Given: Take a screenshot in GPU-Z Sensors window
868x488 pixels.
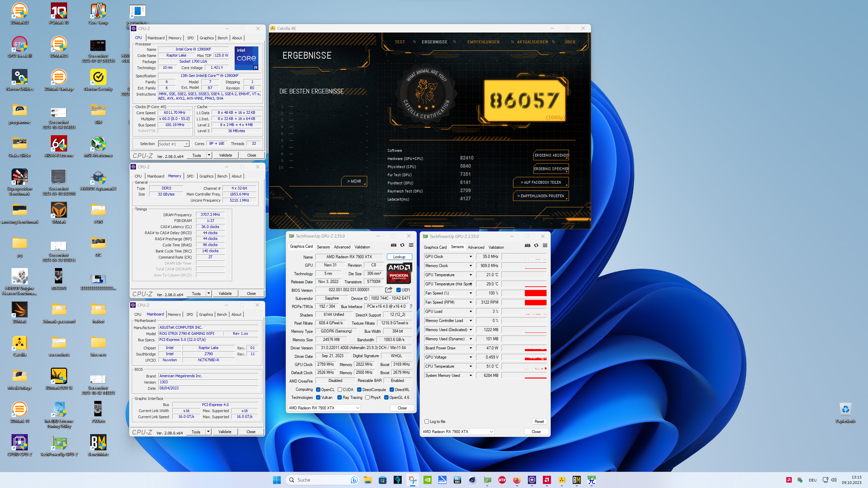Looking at the screenshot, I should point(527,245).
